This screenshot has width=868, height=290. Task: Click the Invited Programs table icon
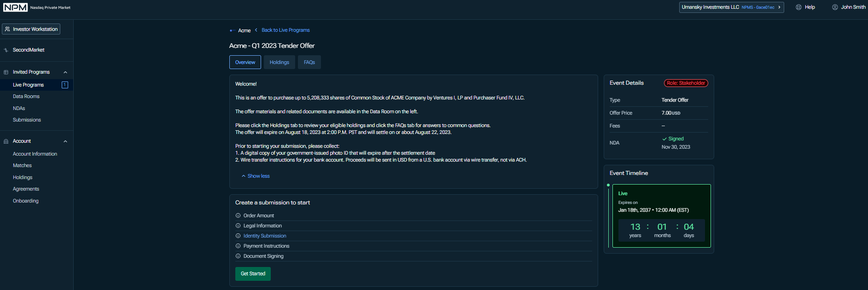[6, 72]
